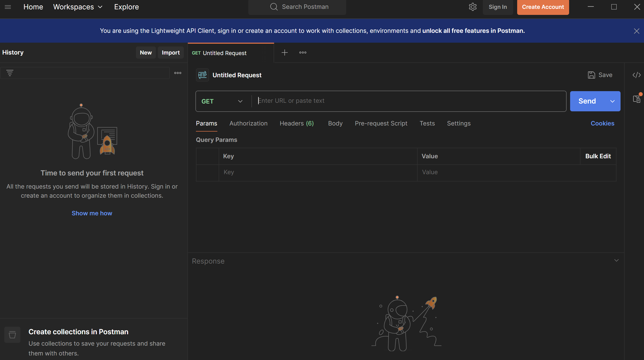Click the Show me how link

(x=92, y=213)
